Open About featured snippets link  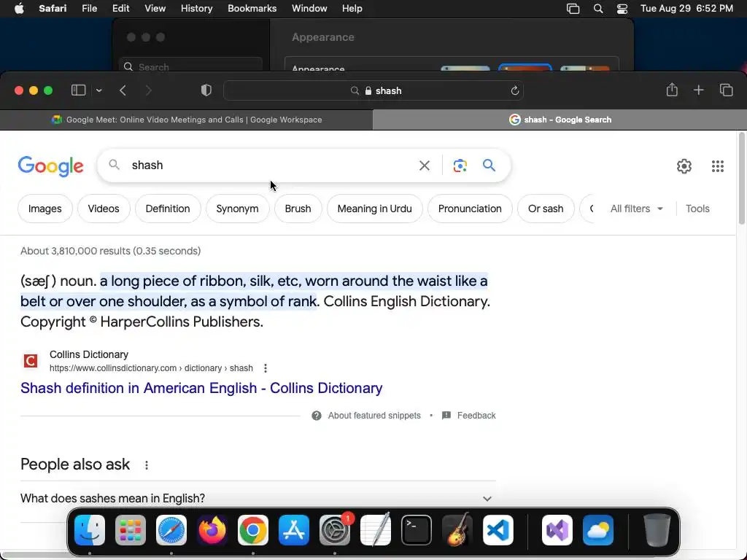click(x=374, y=416)
